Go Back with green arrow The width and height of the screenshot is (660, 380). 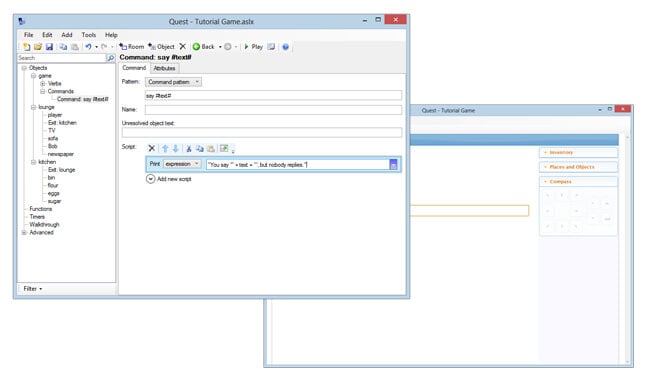click(x=204, y=47)
